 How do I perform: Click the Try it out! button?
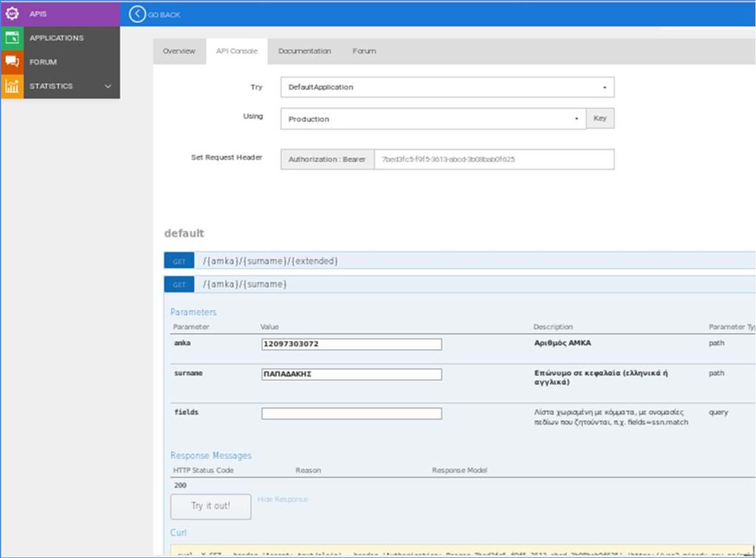[210, 506]
